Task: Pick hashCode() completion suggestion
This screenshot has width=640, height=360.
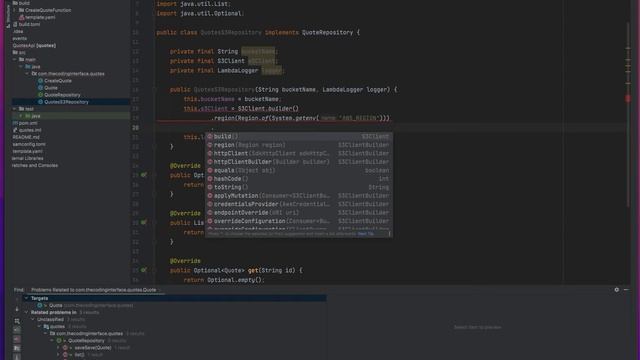Action: point(299,179)
